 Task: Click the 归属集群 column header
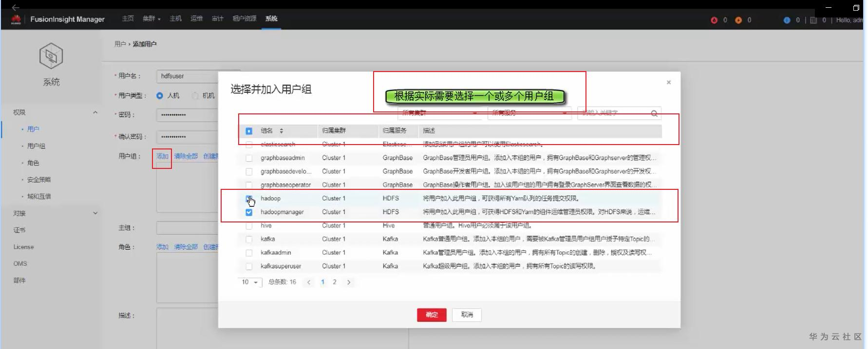tap(334, 131)
